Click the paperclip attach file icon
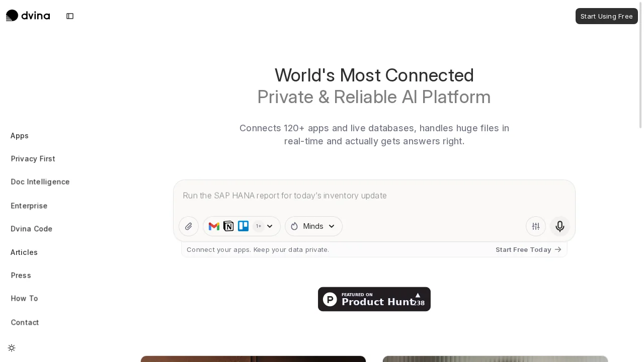 point(189,226)
